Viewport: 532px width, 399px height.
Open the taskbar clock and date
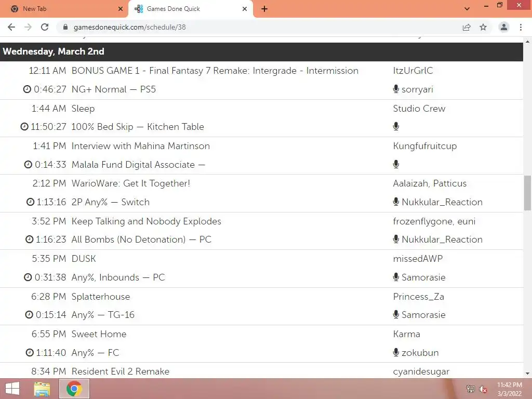pos(509,389)
